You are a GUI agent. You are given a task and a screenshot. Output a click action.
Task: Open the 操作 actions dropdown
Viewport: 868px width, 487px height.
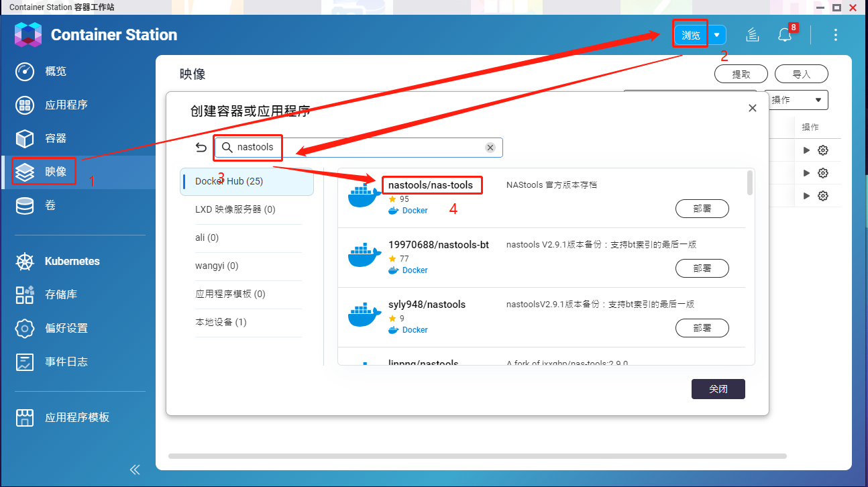pos(797,100)
